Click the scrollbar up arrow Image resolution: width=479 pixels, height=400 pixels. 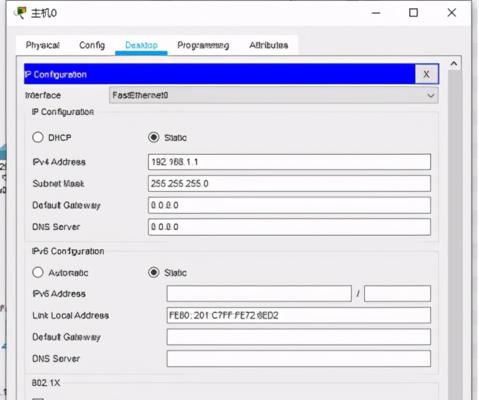(x=454, y=63)
